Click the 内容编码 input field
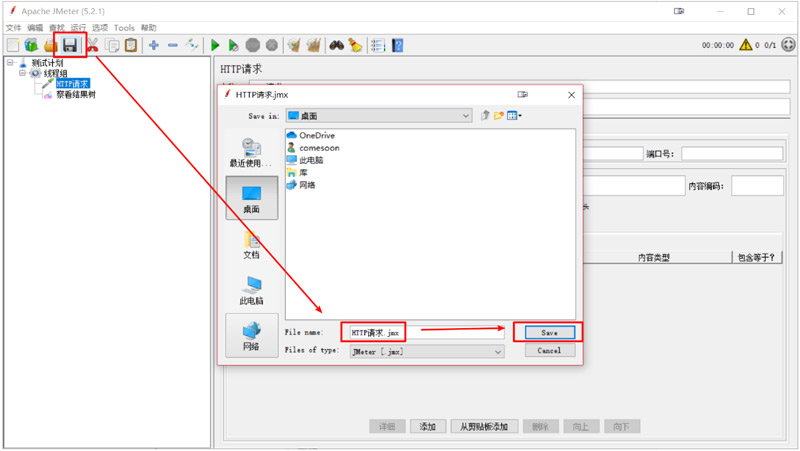The image size is (800, 451). 757,186
